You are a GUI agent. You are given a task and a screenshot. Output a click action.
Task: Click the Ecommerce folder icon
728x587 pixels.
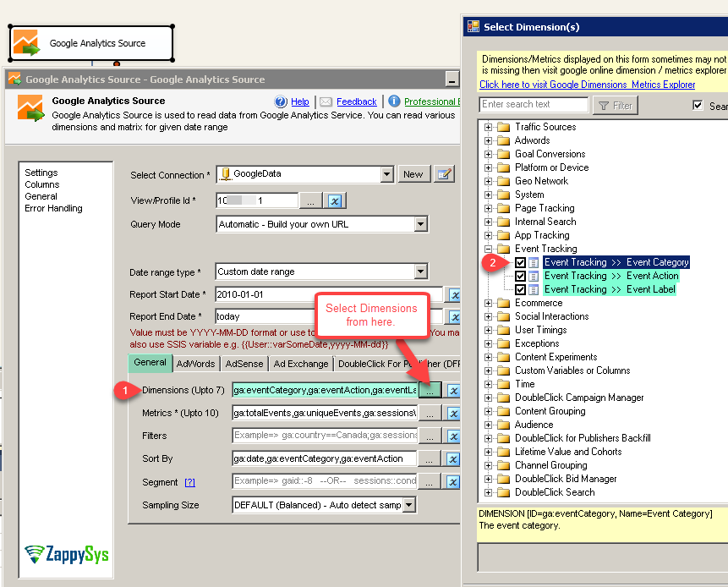503,303
